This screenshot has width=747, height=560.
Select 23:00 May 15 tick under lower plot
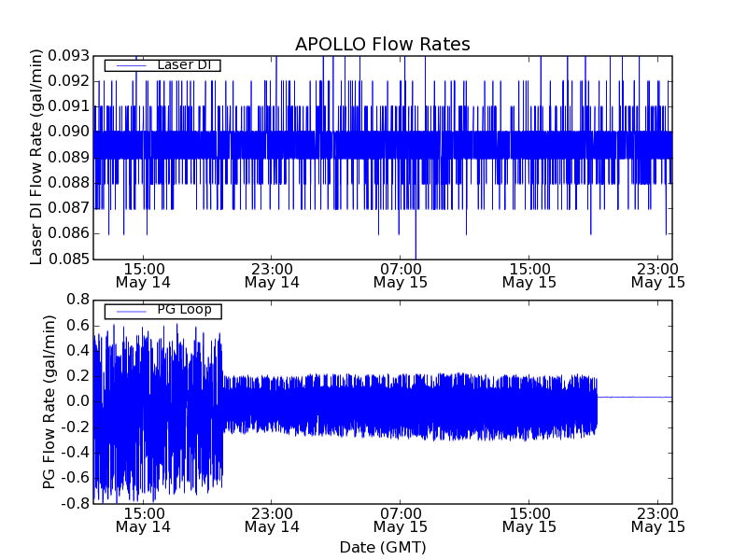pos(657,520)
